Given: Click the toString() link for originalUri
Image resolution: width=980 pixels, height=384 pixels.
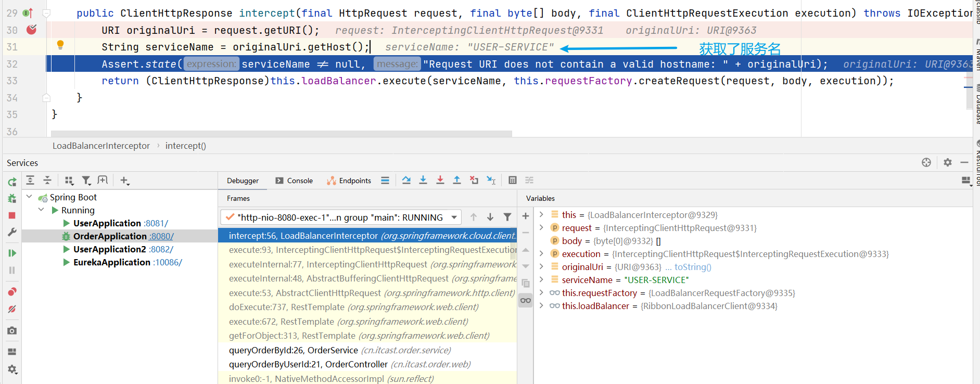Looking at the screenshot, I should tap(693, 267).
